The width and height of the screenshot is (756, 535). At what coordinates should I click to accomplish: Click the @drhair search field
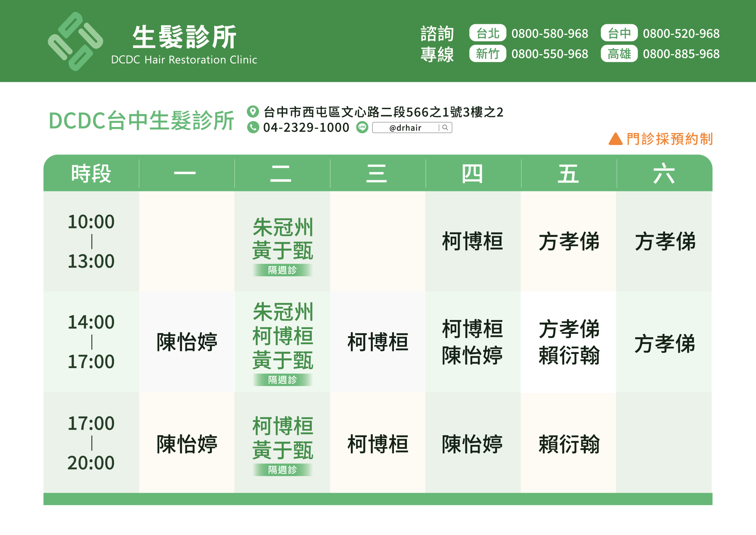pyautogui.click(x=405, y=128)
